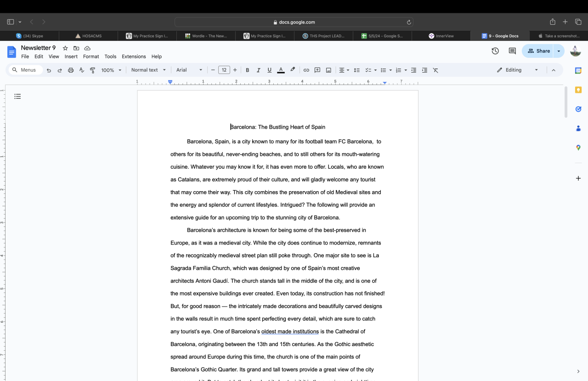
Task: Click the Share button
Action: tap(538, 51)
